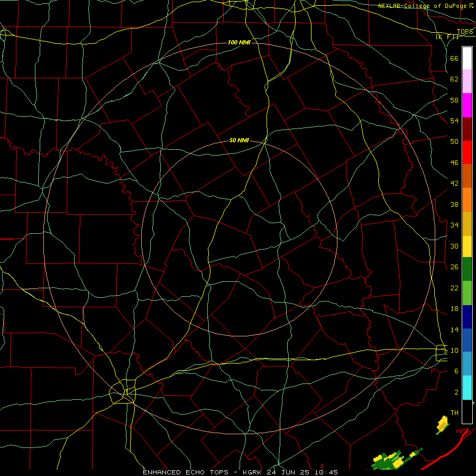Click the 24 JUN 25 date text
This screenshot has height=476, width=476.
(290, 472)
